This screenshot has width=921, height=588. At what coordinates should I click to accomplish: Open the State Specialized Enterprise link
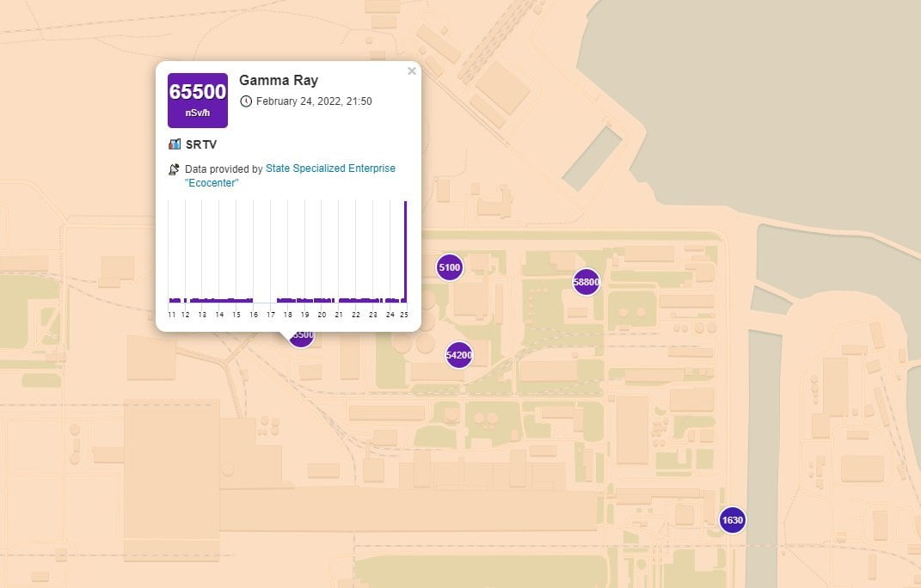click(330, 168)
